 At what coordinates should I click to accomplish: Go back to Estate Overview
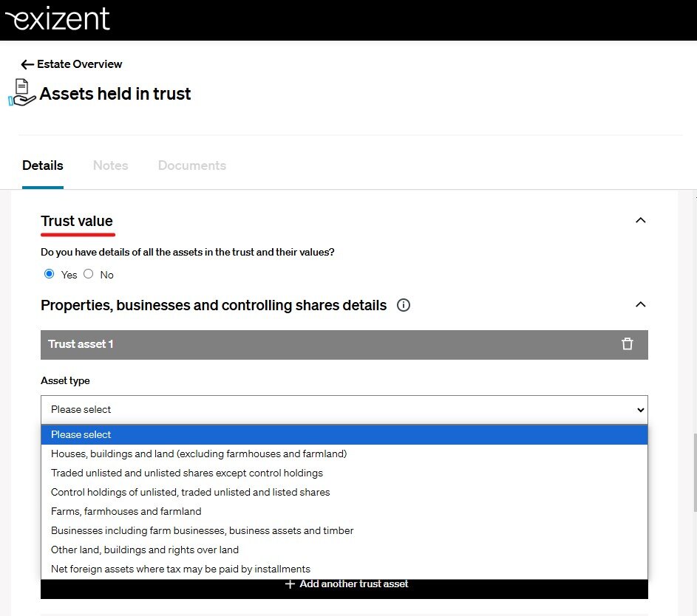[x=79, y=64]
